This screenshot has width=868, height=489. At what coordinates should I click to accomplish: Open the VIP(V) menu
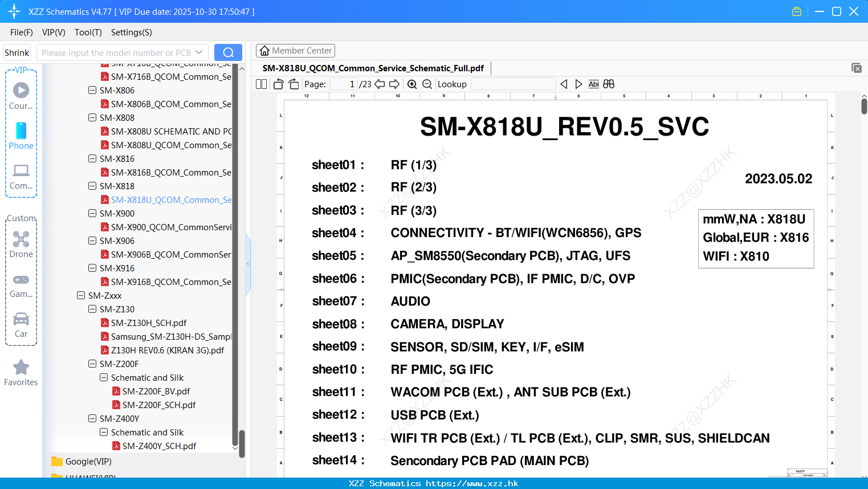[54, 32]
